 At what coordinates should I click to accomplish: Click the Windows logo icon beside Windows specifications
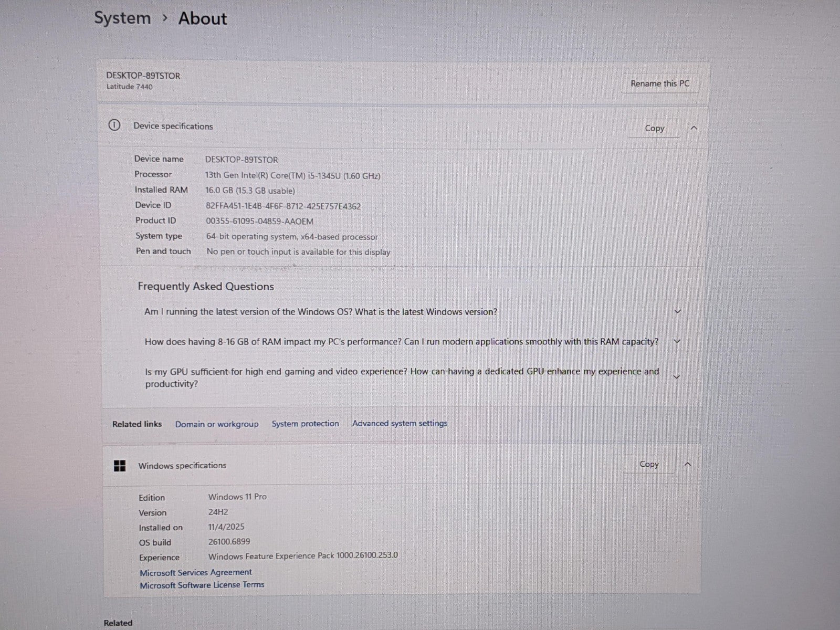(x=120, y=466)
